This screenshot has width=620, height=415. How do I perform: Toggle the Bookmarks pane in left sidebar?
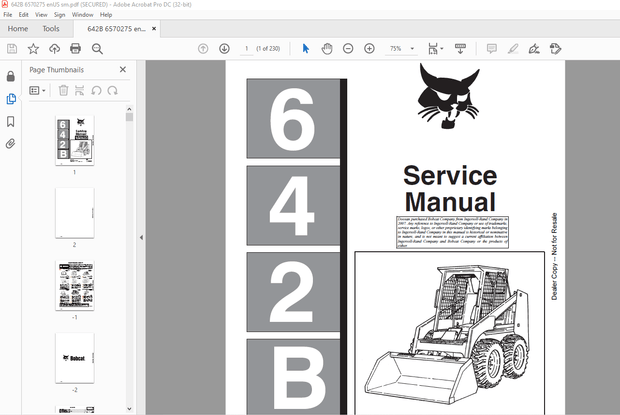[11, 121]
